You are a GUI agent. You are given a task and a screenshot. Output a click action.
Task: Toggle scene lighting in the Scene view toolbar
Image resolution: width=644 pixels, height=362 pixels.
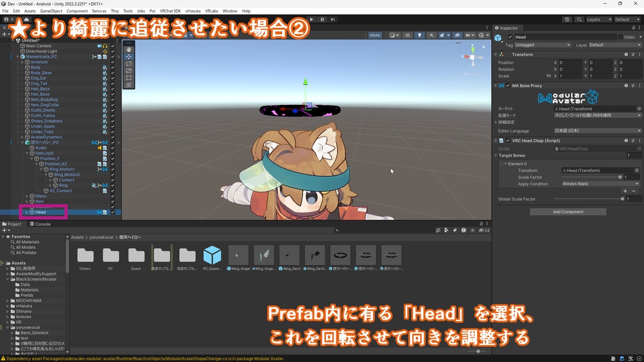click(x=419, y=36)
